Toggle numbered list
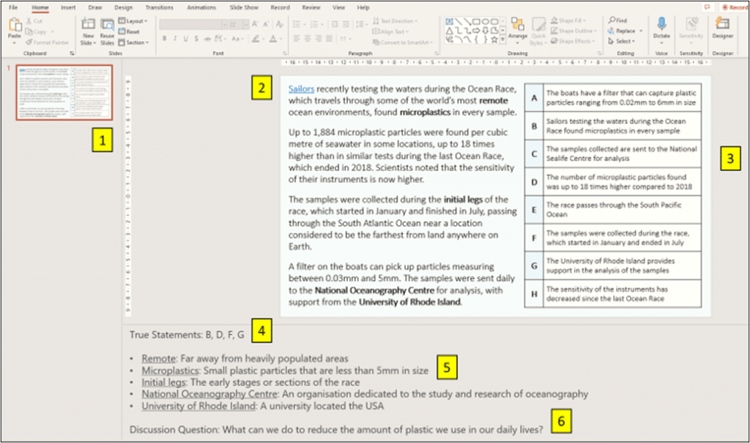This screenshot has width=750, height=443. point(316,24)
